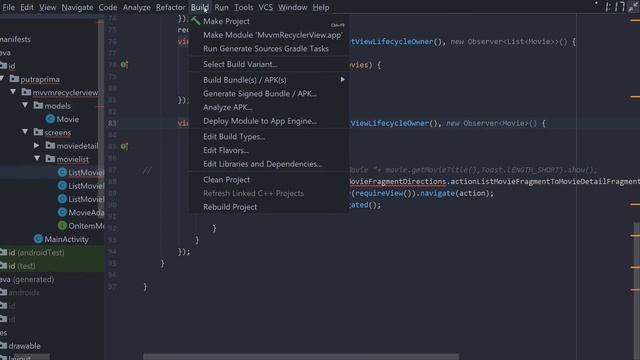Click the green hammer Make Project icon
640x360 pixels.
[x=196, y=21]
